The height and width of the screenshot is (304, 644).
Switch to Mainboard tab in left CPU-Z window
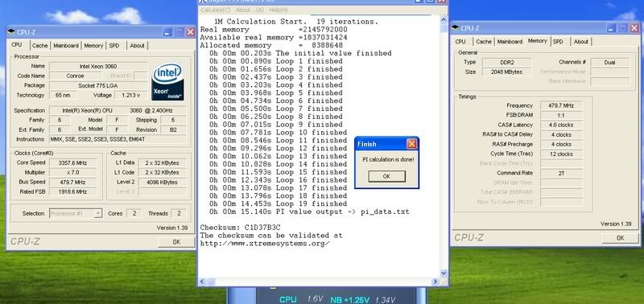point(66,46)
